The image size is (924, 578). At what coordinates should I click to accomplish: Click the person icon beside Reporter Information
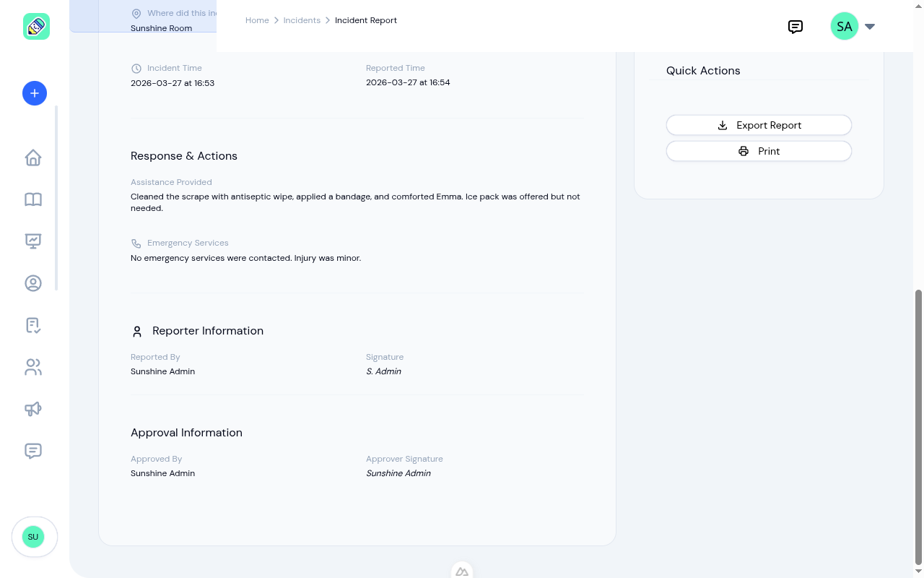[137, 332]
